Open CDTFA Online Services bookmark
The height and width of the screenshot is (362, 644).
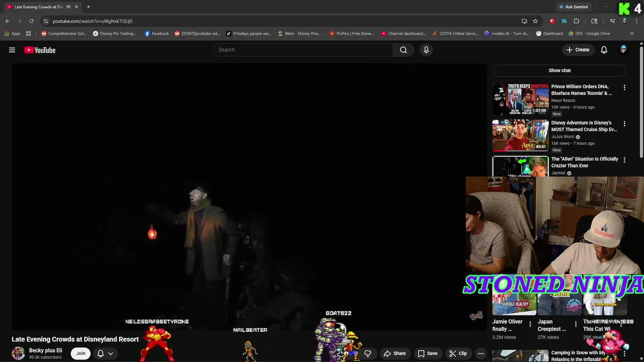tap(456, 34)
